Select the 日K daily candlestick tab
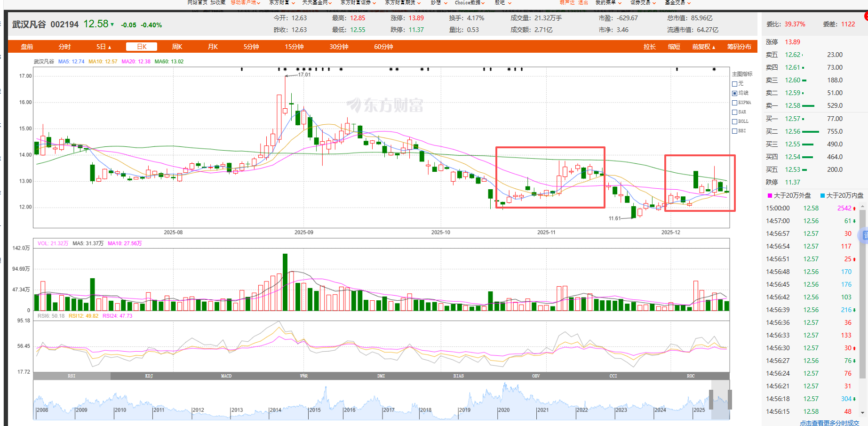The image size is (868, 426). click(x=142, y=47)
